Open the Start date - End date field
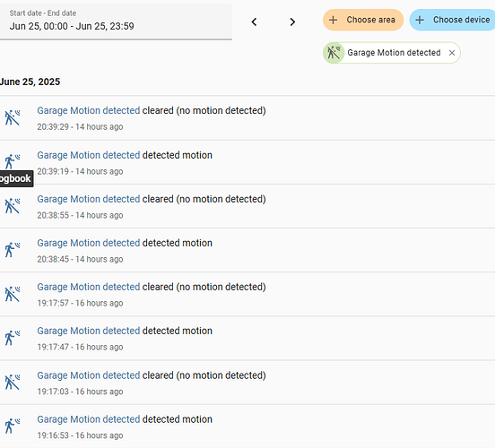 pos(116,22)
